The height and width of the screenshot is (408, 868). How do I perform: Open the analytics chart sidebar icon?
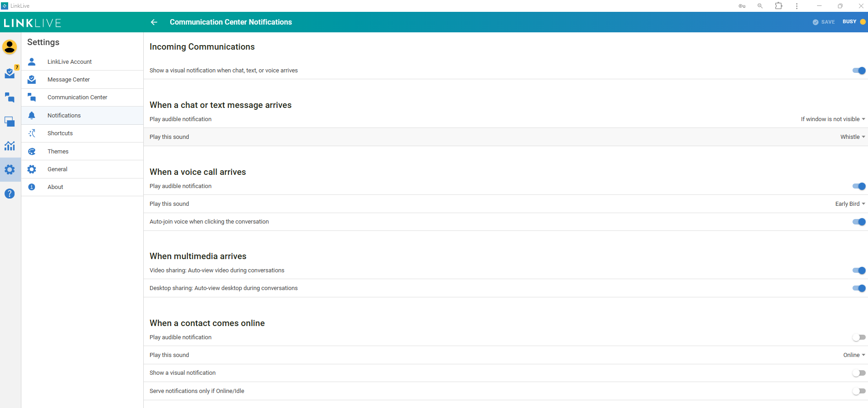(x=10, y=146)
